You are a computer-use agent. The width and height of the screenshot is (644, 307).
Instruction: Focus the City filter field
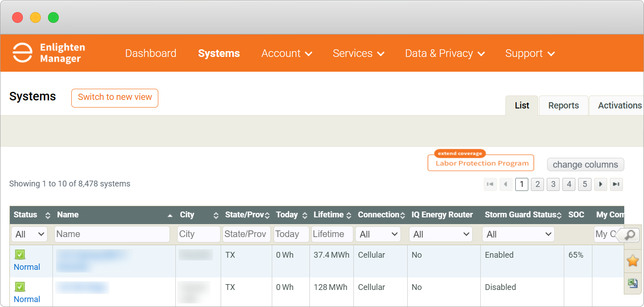pyautogui.click(x=199, y=234)
